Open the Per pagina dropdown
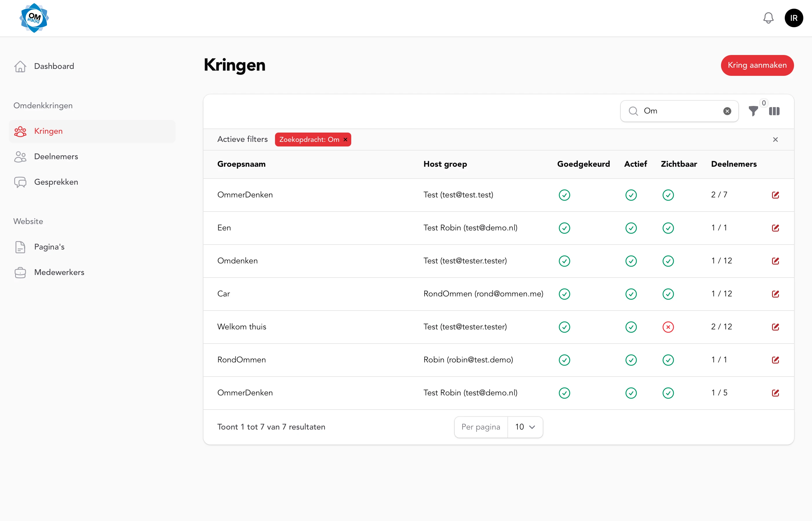This screenshot has height=521, width=812. [525, 427]
